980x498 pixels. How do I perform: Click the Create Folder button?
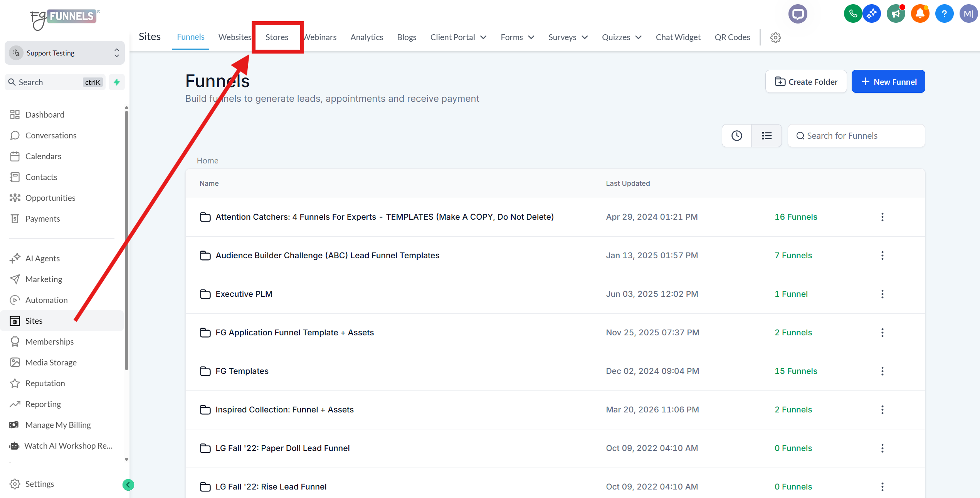click(806, 82)
